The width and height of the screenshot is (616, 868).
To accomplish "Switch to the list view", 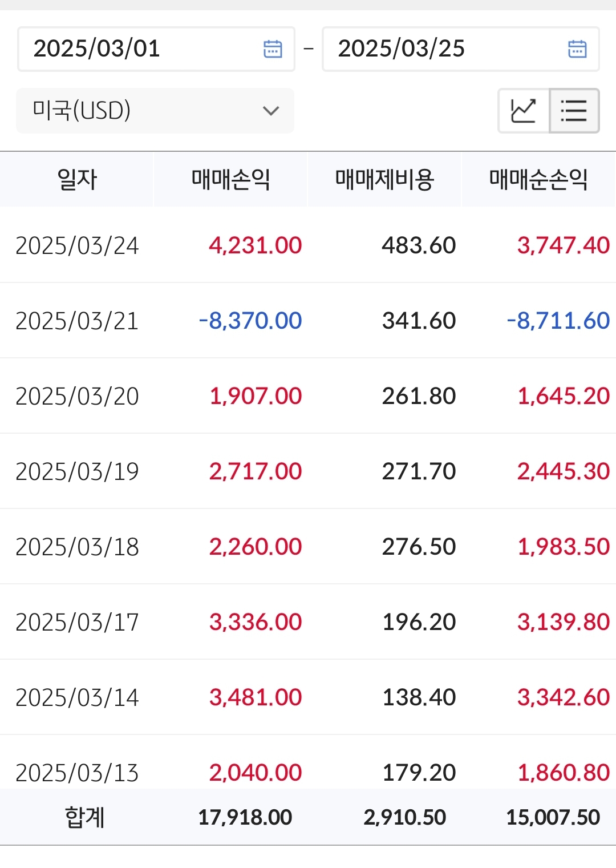I will click(574, 111).
